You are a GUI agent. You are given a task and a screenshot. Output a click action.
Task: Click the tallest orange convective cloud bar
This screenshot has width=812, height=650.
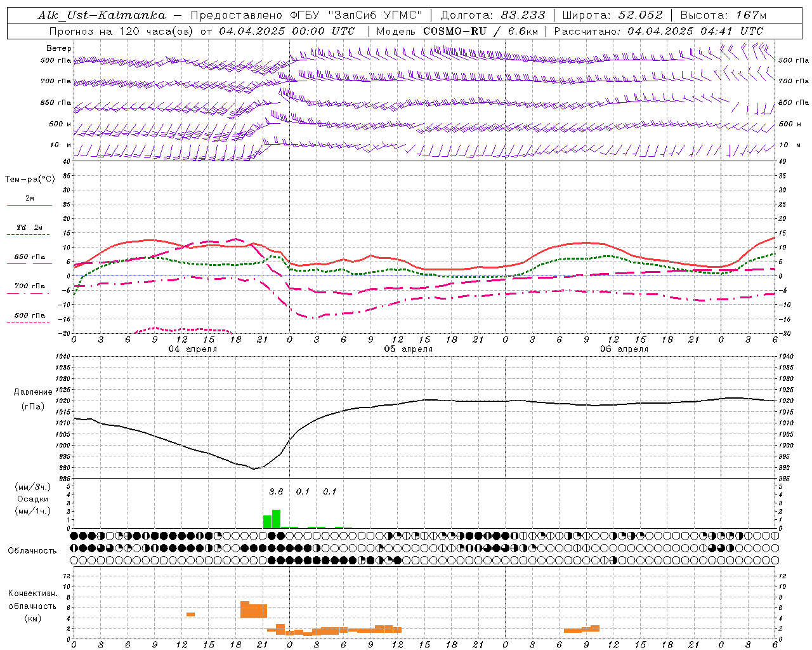point(245,609)
